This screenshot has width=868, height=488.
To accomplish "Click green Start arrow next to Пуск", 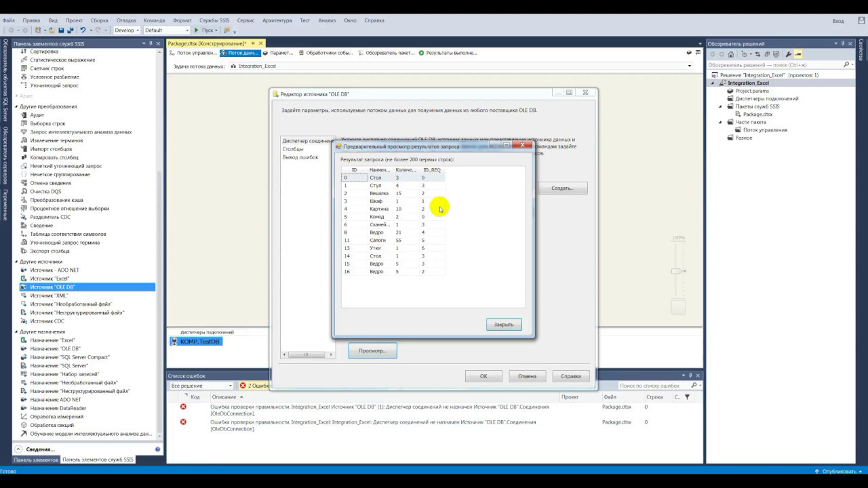I will click(x=197, y=30).
